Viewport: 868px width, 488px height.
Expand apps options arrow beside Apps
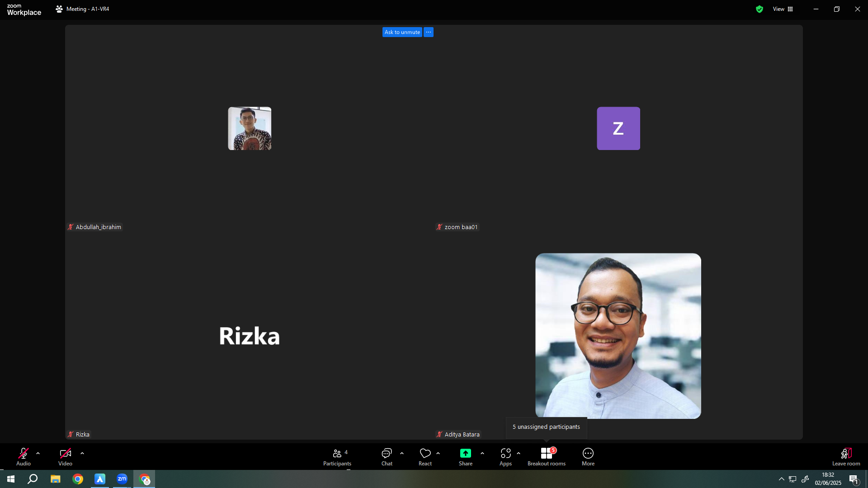pos(519,453)
